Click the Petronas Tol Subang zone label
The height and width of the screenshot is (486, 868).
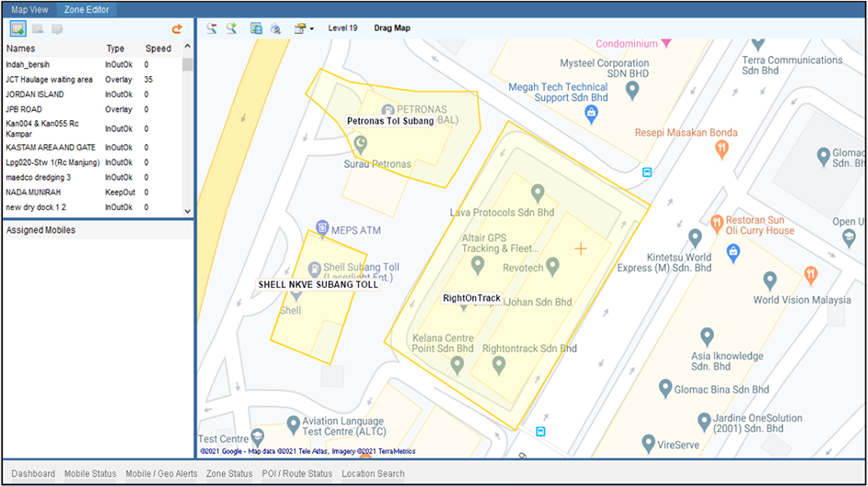(x=390, y=121)
